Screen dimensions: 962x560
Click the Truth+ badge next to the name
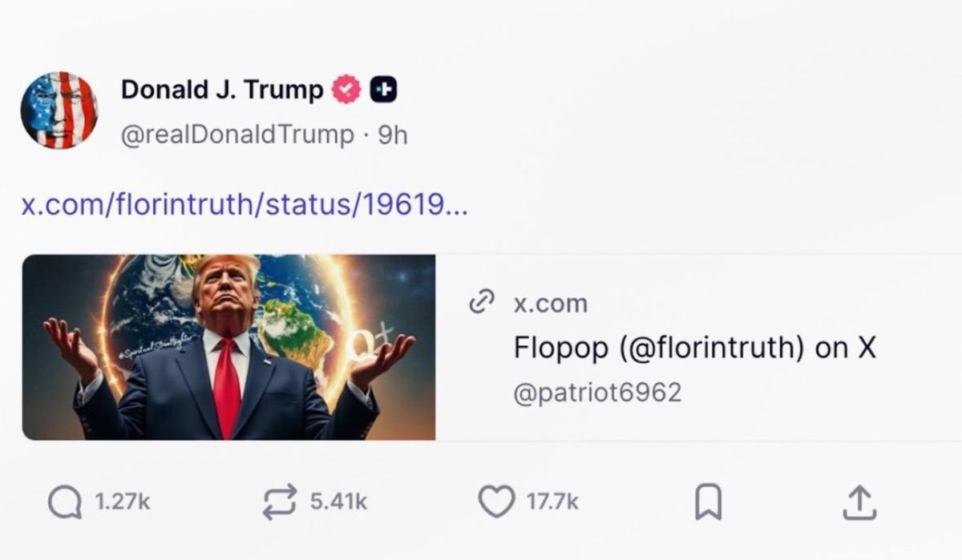point(385,88)
